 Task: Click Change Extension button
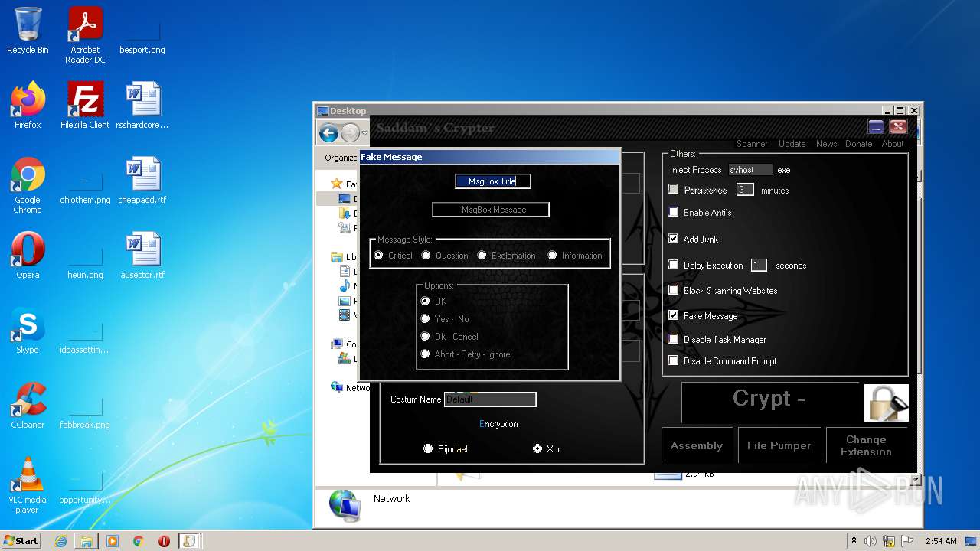tap(866, 445)
